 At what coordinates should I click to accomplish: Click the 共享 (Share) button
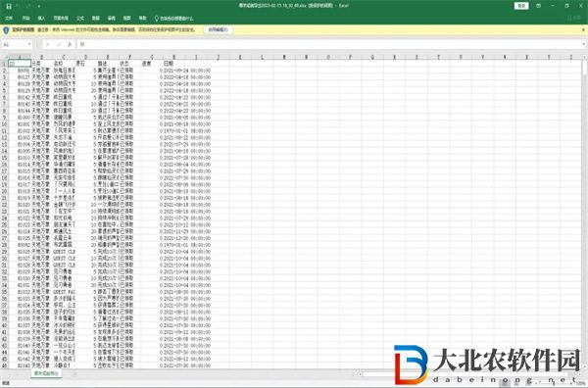click(574, 18)
